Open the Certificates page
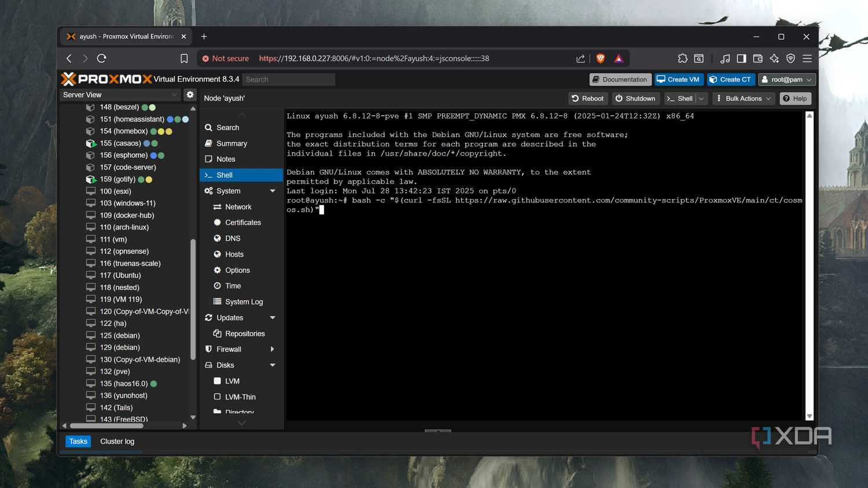The image size is (868, 488). [x=241, y=223]
